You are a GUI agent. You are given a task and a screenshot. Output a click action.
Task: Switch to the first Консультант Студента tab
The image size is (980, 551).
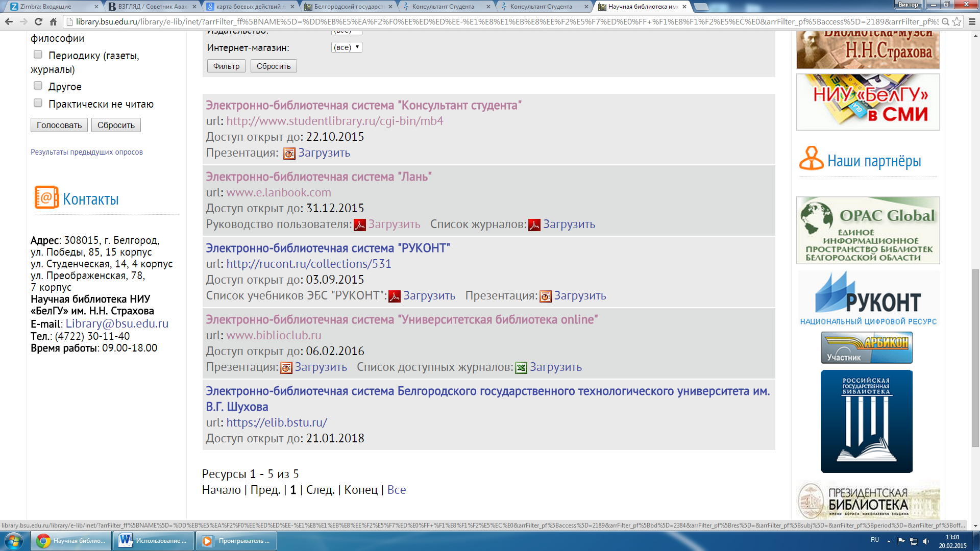446,7
